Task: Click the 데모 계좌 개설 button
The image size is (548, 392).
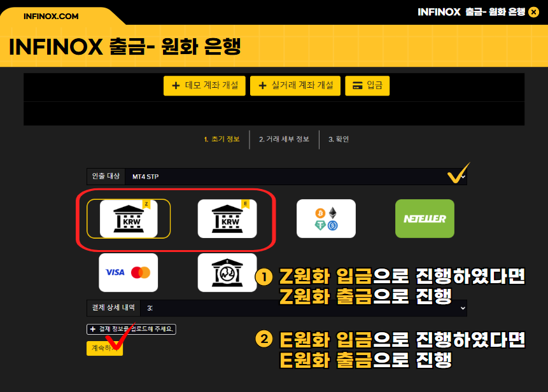Action: pyautogui.click(x=204, y=86)
